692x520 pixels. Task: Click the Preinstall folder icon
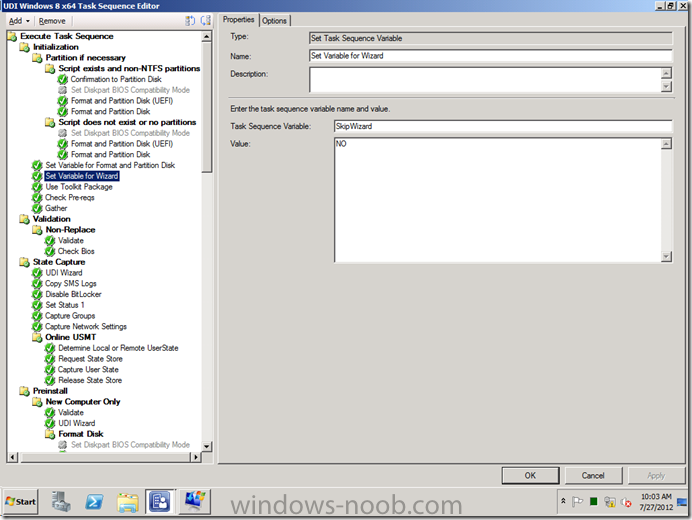(x=24, y=391)
